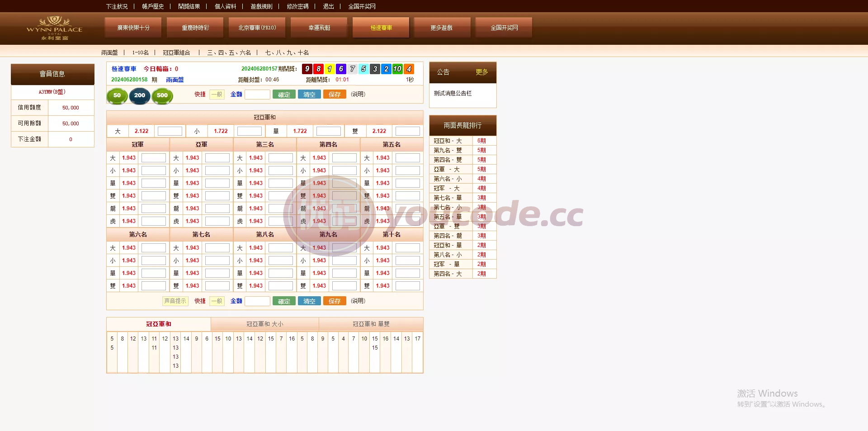Image resolution: width=868 pixels, height=431 pixels.
Task: Click 清空 button beside the chips
Action: click(309, 95)
